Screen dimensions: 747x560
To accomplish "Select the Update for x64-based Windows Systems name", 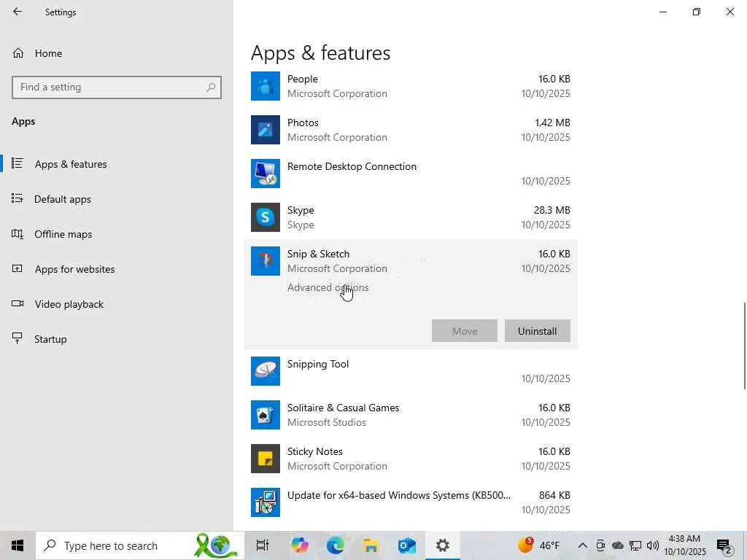I will [x=399, y=496].
